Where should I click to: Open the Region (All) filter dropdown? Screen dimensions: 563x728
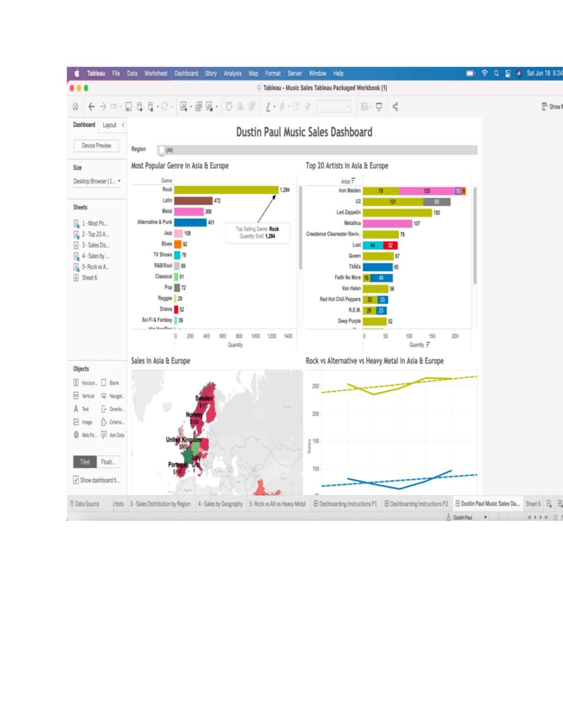point(162,150)
